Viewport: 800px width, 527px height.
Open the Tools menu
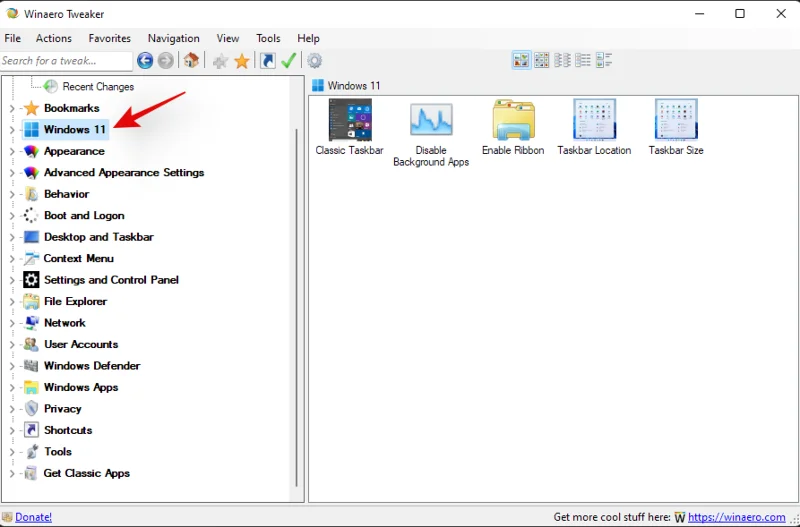(268, 38)
